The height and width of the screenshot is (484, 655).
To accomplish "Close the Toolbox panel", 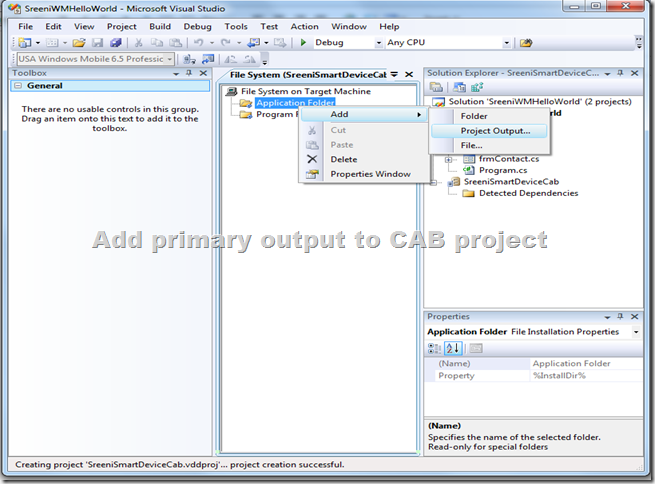I will pyautogui.click(x=203, y=73).
